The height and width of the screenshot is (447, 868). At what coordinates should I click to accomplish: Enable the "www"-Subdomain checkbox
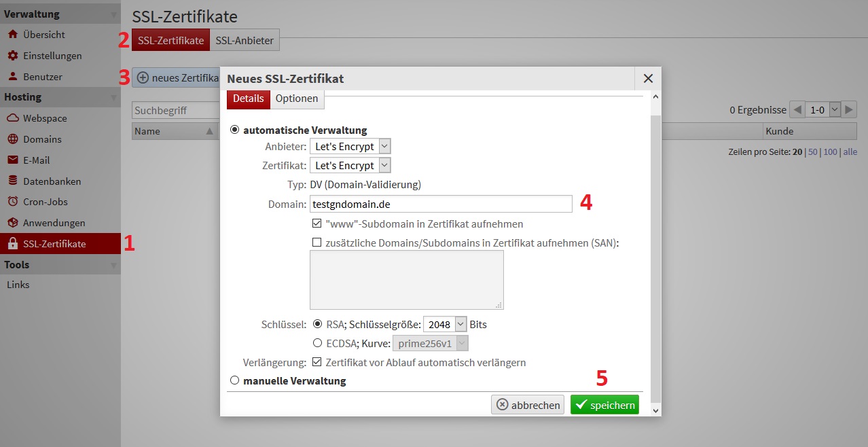(317, 224)
